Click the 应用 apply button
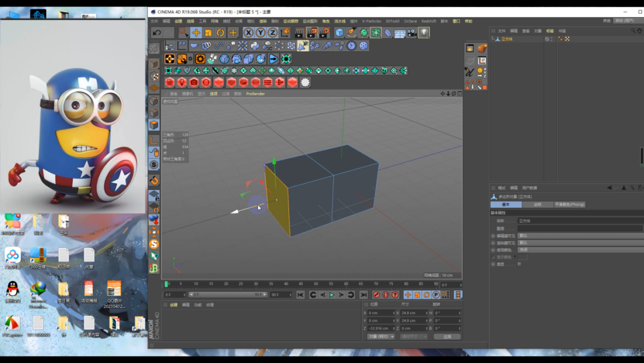The width and height of the screenshot is (644, 363). coord(447,337)
